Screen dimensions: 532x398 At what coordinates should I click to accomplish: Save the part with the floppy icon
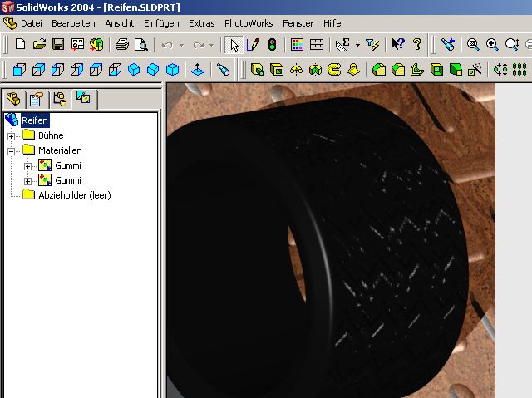coord(58,44)
